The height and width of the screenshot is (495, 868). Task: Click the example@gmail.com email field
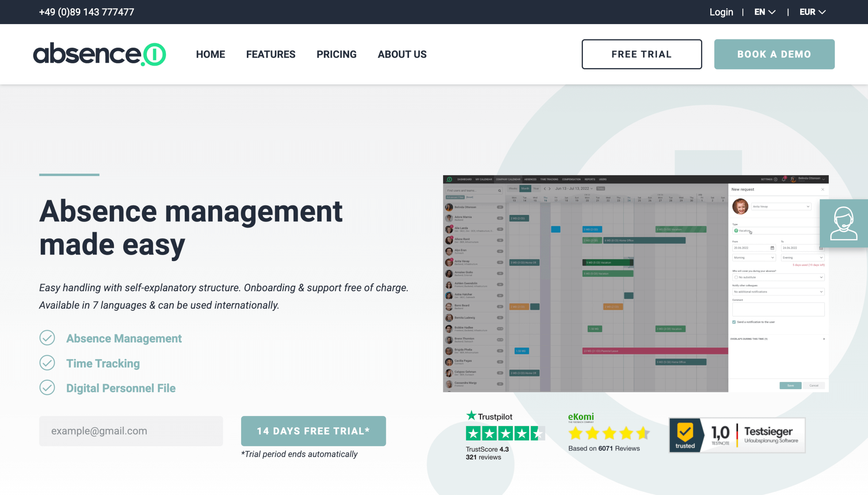tap(131, 431)
